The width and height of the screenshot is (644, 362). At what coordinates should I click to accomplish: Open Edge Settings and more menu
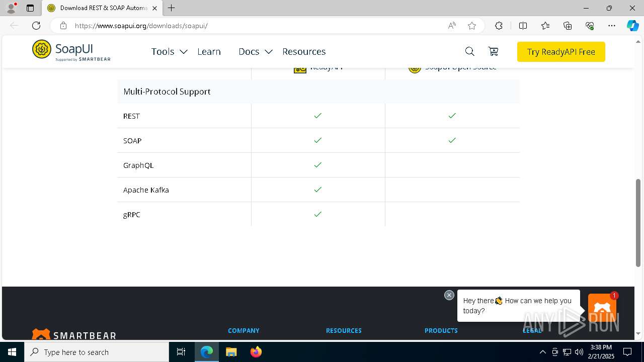click(612, 26)
